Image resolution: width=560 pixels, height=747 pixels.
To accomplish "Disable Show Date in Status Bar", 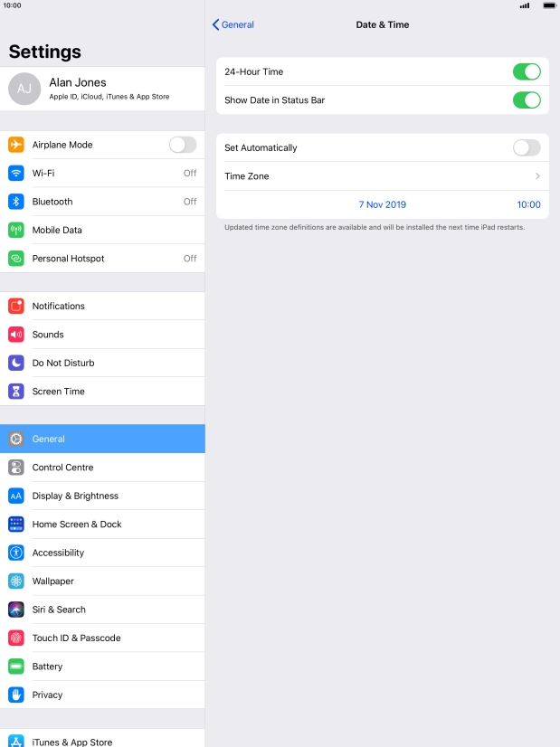I will pos(527,100).
